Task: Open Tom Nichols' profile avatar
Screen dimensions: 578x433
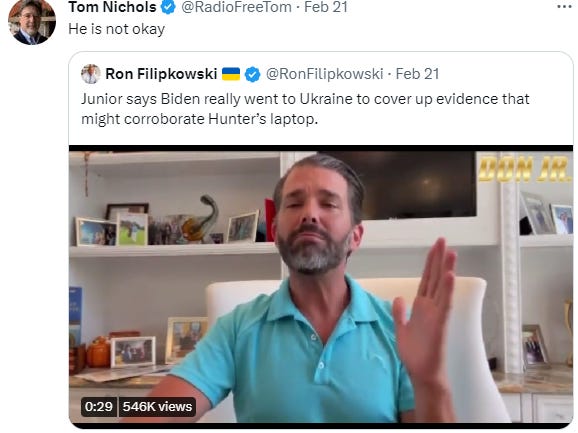Action: (x=32, y=21)
